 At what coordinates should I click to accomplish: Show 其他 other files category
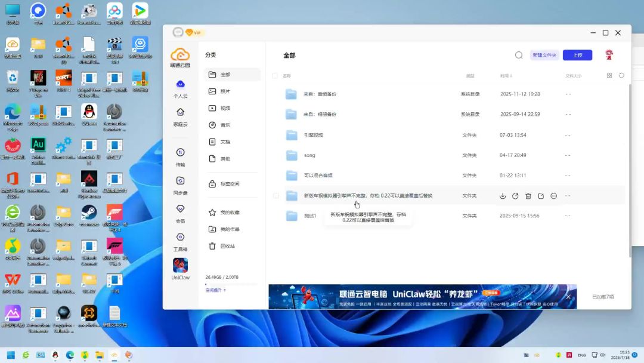233,159
